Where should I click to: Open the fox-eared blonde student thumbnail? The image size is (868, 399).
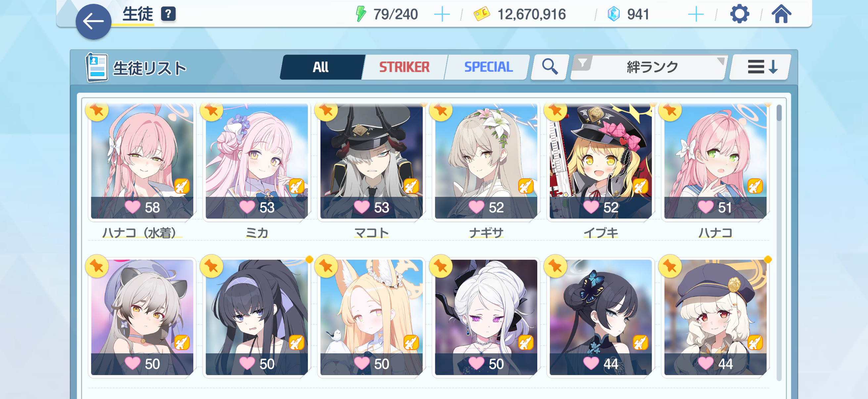click(371, 317)
